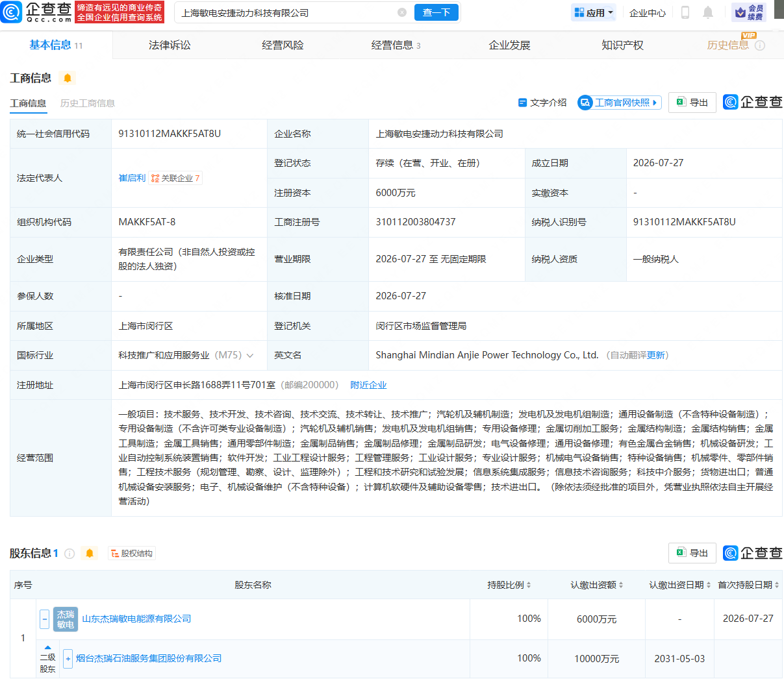Open 企业中心

pos(648,12)
